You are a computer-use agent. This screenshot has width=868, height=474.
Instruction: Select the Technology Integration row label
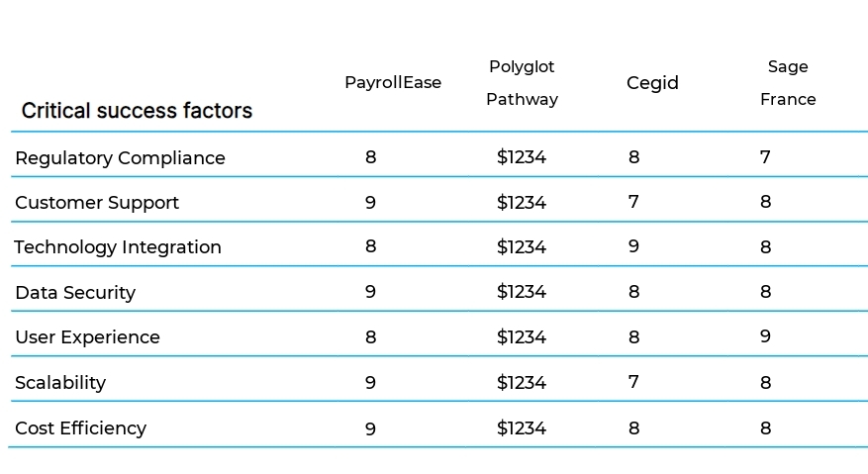coord(118,247)
